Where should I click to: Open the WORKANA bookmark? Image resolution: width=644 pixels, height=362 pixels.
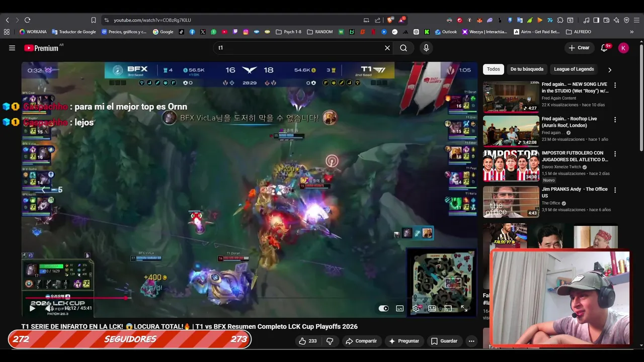point(33,32)
